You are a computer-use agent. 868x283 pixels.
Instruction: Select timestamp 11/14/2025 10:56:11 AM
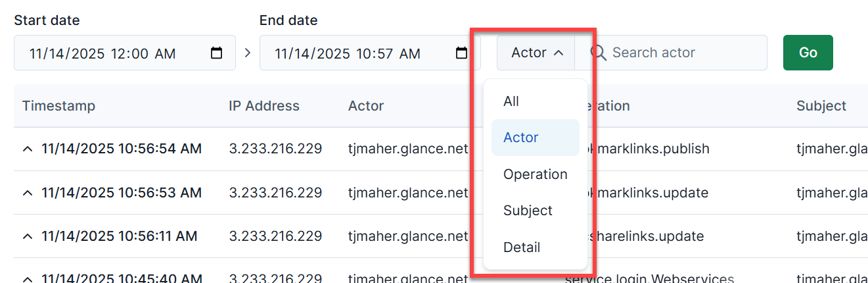(x=120, y=236)
